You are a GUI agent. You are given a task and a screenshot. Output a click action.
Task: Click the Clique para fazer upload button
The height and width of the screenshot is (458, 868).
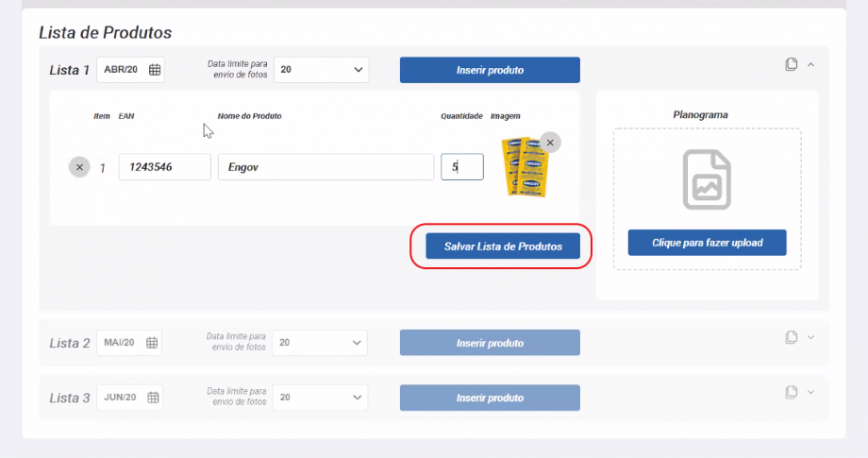707,243
